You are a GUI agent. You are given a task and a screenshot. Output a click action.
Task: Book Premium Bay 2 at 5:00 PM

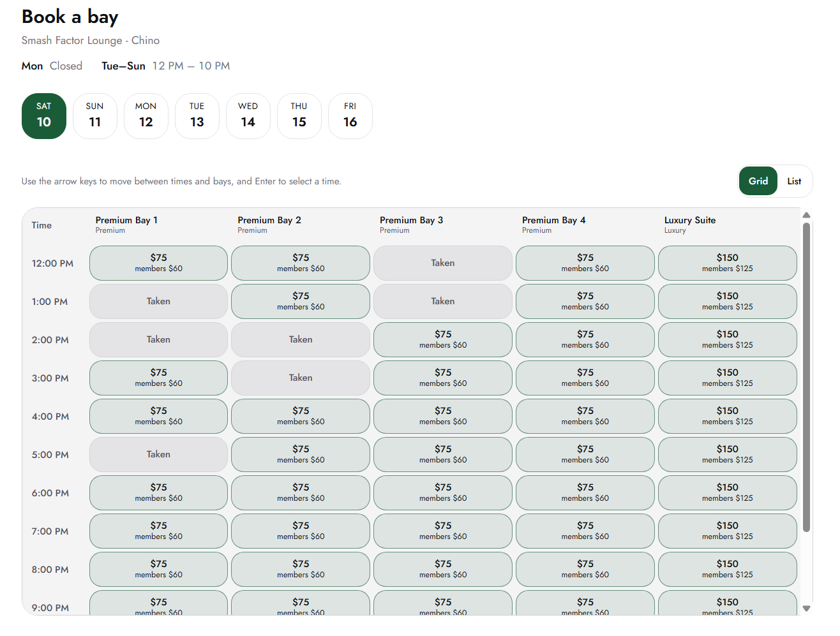[x=301, y=454]
